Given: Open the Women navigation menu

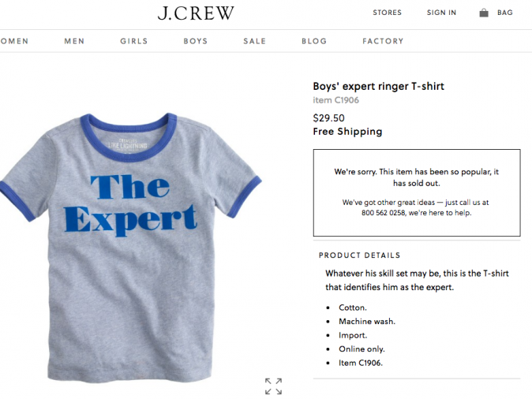Looking at the screenshot, I should (x=14, y=41).
